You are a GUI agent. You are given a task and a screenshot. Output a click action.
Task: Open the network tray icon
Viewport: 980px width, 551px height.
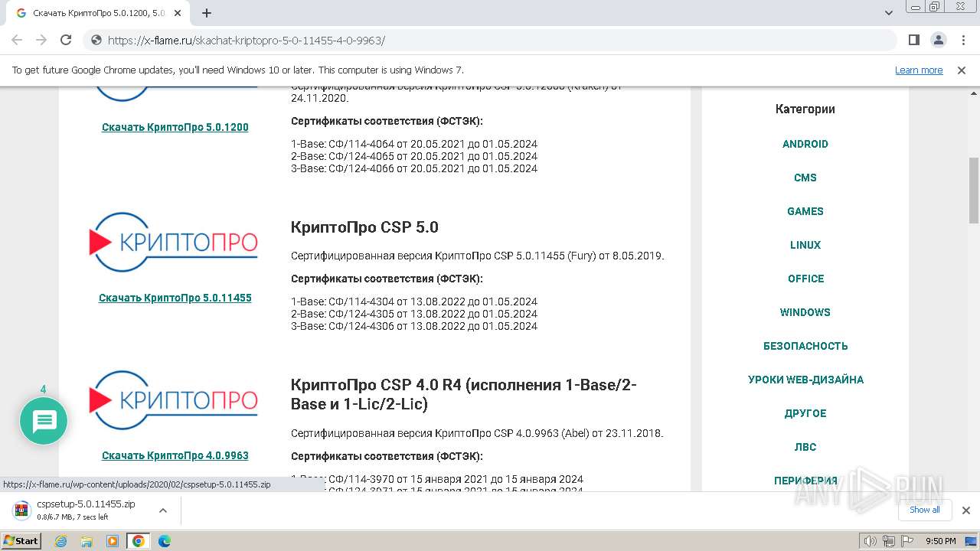tap(889, 541)
